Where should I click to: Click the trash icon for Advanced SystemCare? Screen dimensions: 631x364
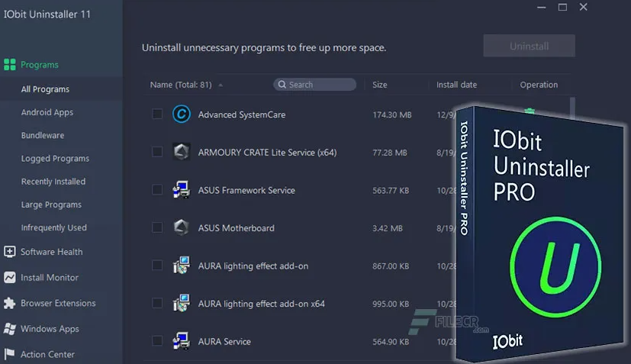pos(530,111)
